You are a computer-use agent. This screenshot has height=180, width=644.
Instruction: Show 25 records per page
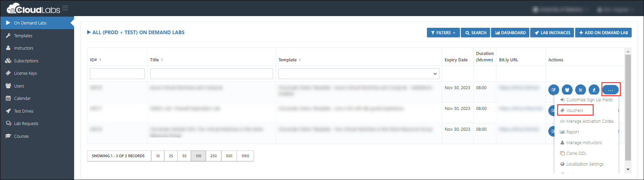pos(171,156)
